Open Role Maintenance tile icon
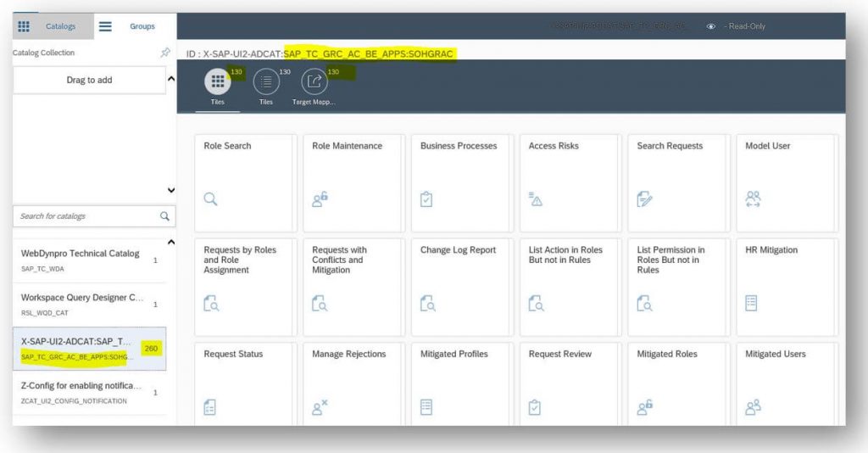The height and width of the screenshot is (453, 868). [x=320, y=199]
